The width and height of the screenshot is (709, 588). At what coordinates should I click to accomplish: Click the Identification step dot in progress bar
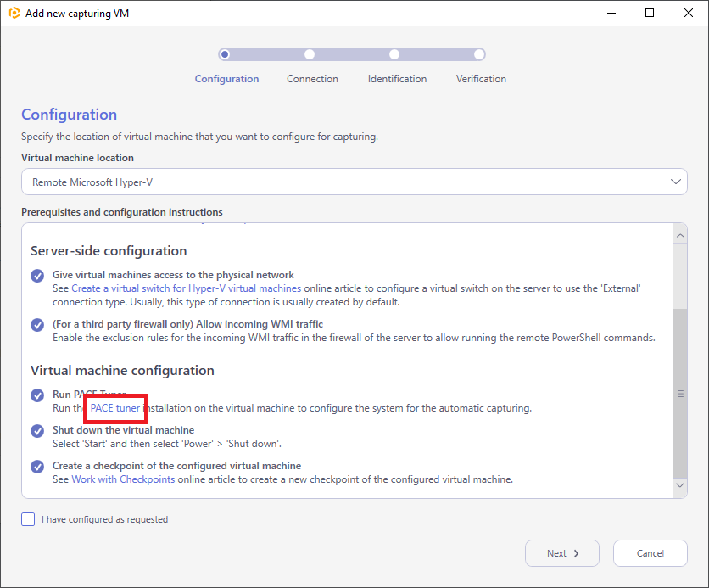[394, 54]
